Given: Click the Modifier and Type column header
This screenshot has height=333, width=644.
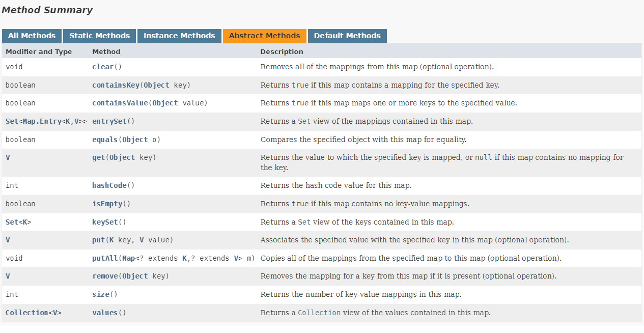Looking at the screenshot, I should click(39, 51).
